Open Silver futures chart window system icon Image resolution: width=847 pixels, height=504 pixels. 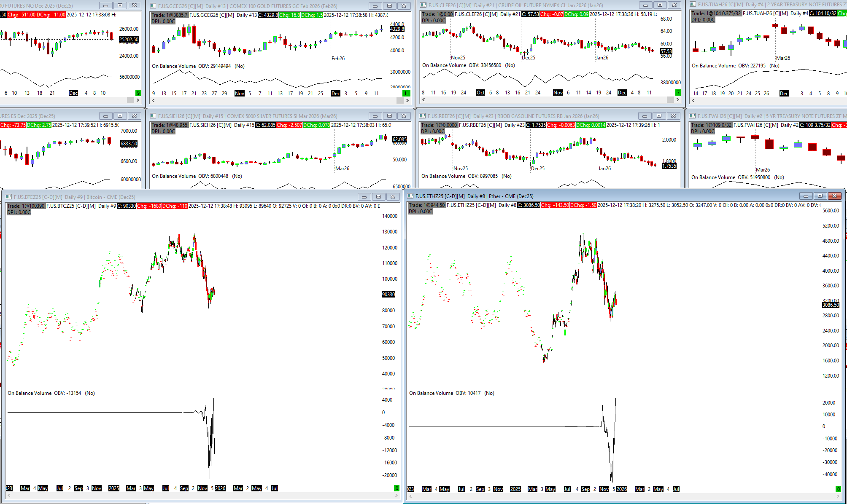coord(153,116)
